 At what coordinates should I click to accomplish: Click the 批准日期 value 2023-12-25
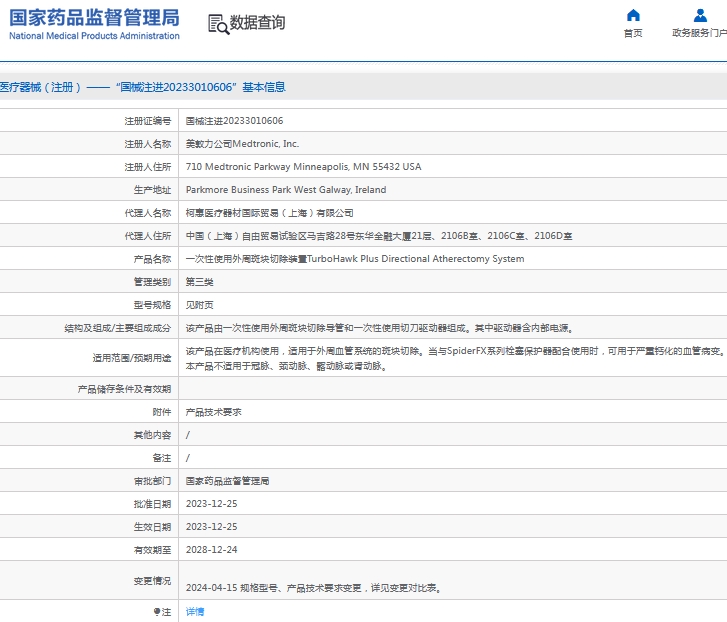pyautogui.click(x=211, y=504)
